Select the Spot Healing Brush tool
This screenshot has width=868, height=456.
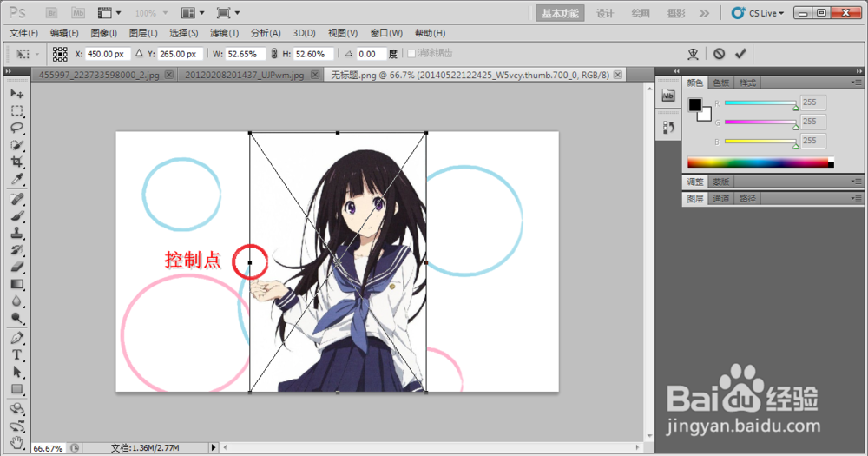pyautogui.click(x=17, y=199)
